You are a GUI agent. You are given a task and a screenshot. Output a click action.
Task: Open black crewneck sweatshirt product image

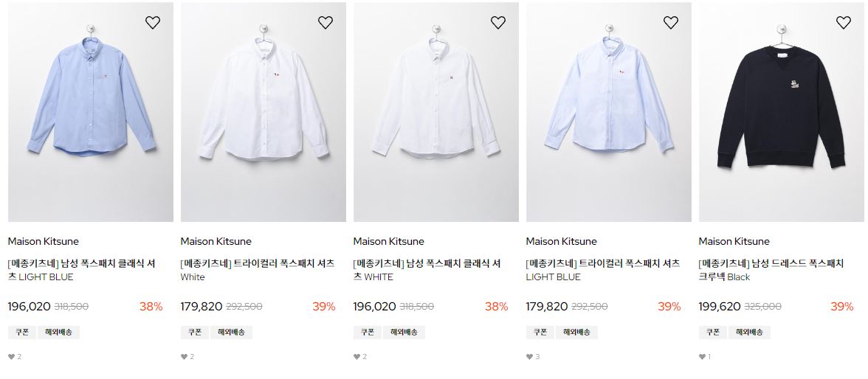(781, 112)
